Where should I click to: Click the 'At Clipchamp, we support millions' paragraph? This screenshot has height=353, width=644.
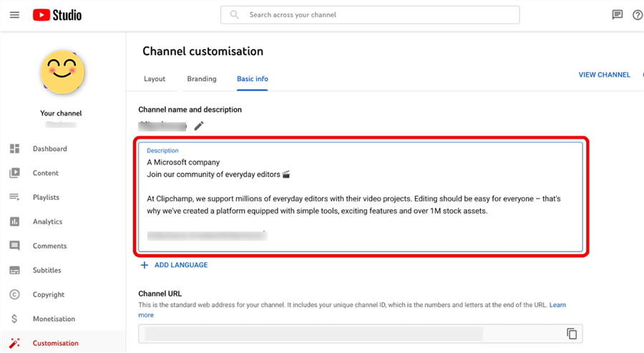coord(353,205)
